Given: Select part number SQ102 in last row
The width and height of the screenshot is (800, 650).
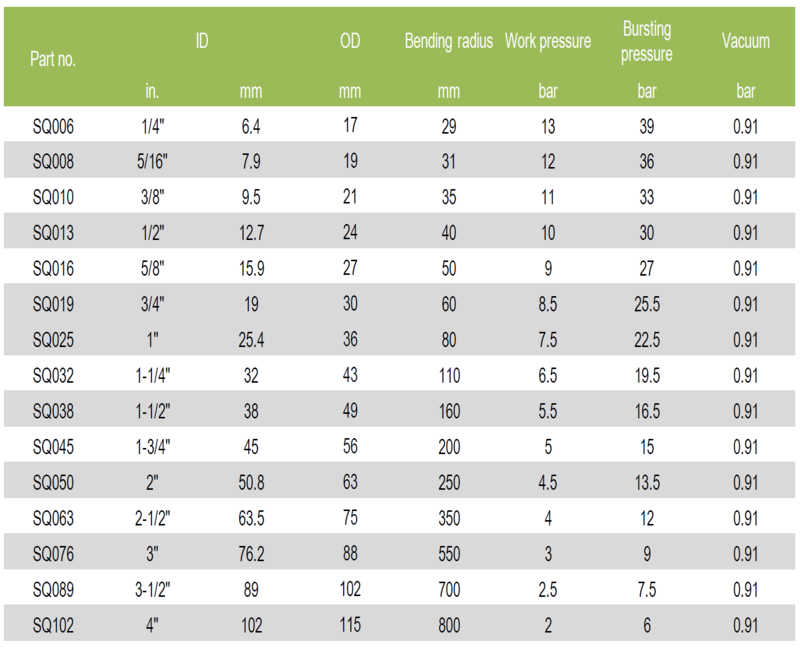Looking at the screenshot, I should pyautogui.click(x=54, y=625).
